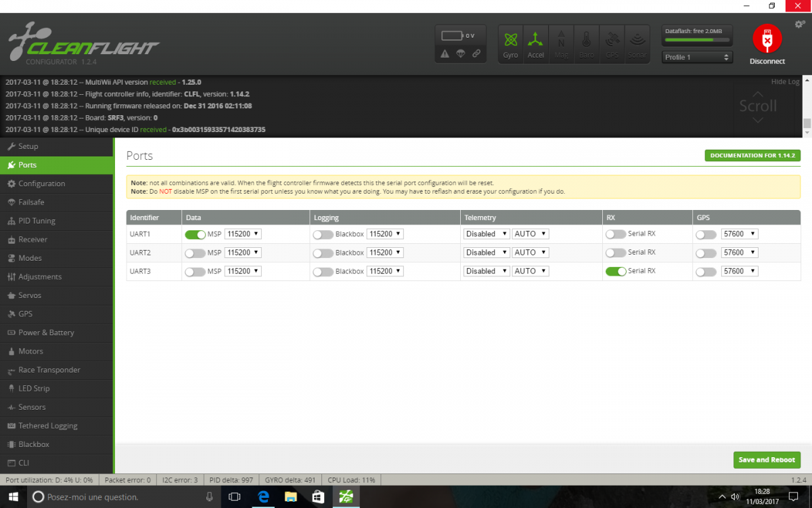Go to the Configuration tab

click(42, 184)
